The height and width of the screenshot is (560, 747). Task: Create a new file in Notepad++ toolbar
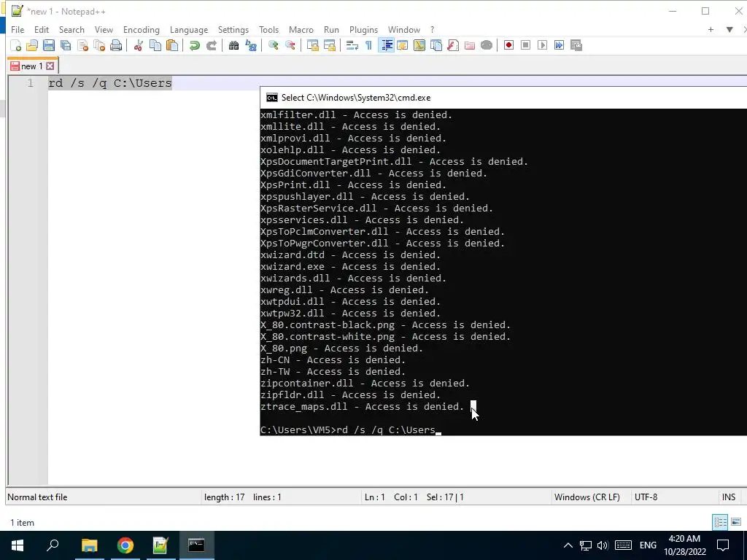tap(16, 45)
